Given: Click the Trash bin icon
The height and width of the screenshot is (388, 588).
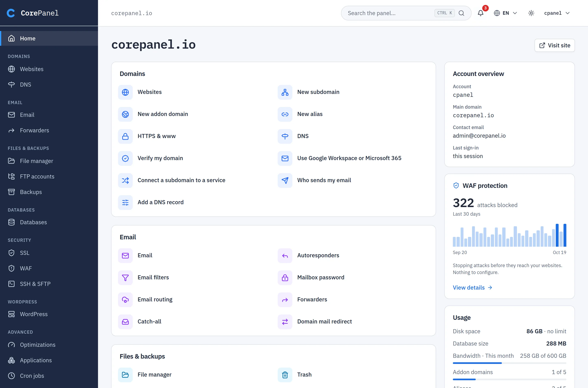Looking at the screenshot, I should click(x=285, y=375).
